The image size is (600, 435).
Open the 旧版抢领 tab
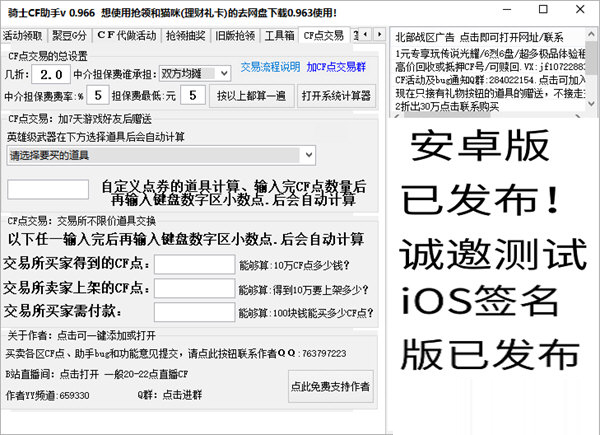tap(235, 36)
